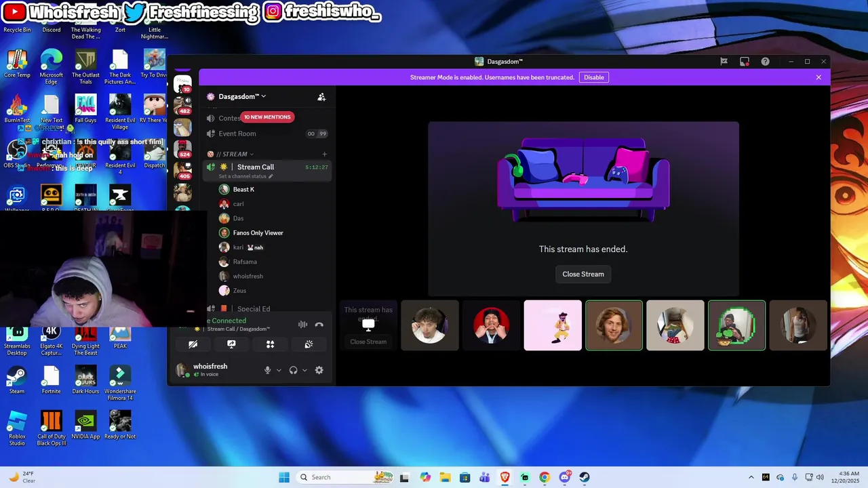Click Google Chrome in the taskbar
This screenshot has width=868, height=488.
(544, 477)
